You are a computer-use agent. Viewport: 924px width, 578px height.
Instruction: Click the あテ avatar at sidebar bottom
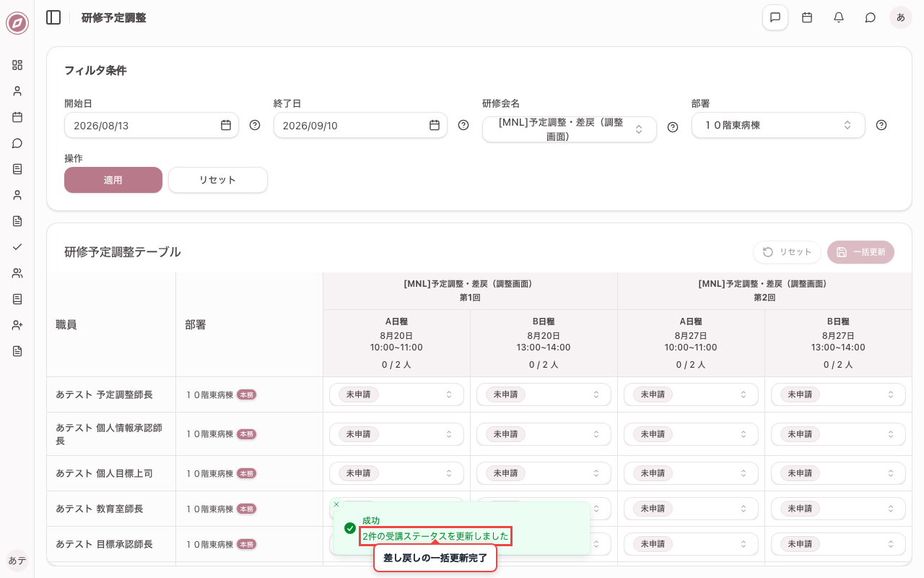click(17, 561)
